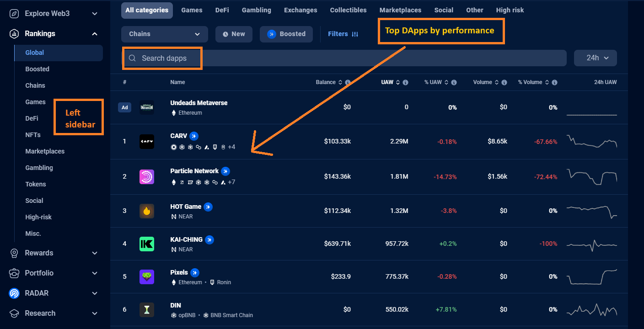Click the KAI-CHING green logo icon

tap(147, 244)
